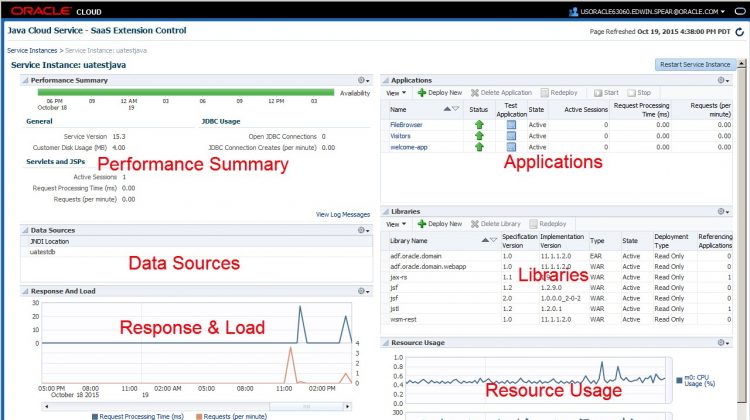Click Start in the Applications toolbar
The height and width of the screenshot is (420, 750).
point(606,93)
